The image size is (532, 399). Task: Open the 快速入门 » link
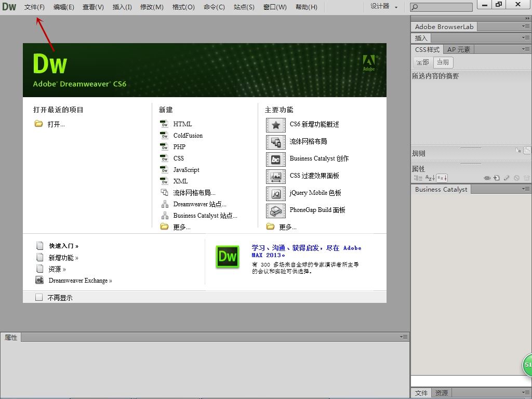coord(63,246)
